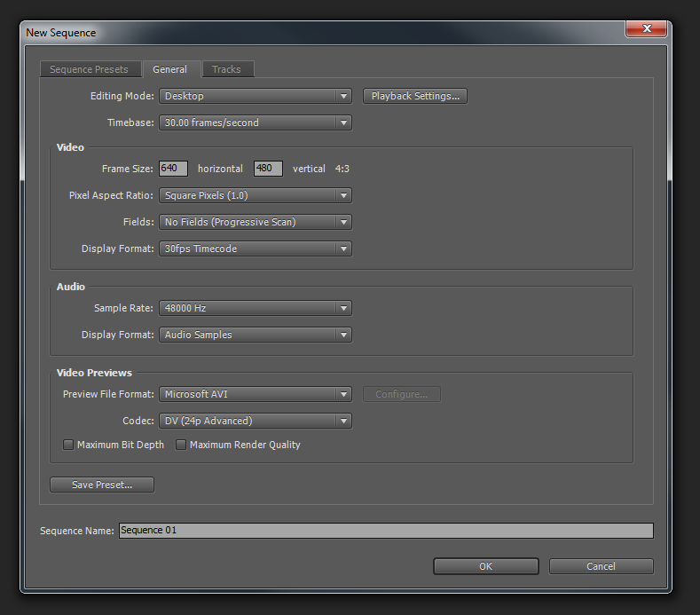Select the General tab
The image size is (700, 615).
(169, 69)
